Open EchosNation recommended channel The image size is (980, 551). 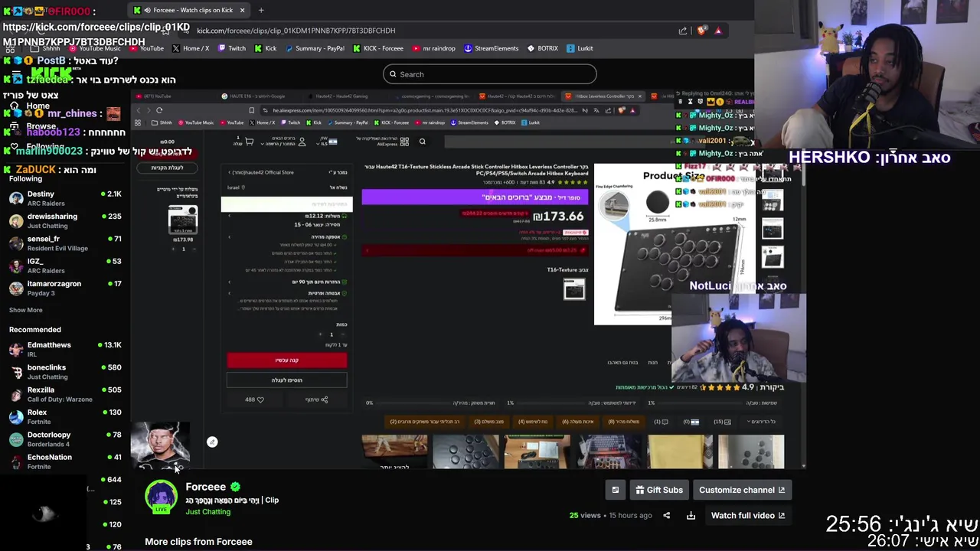(x=65, y=461)
